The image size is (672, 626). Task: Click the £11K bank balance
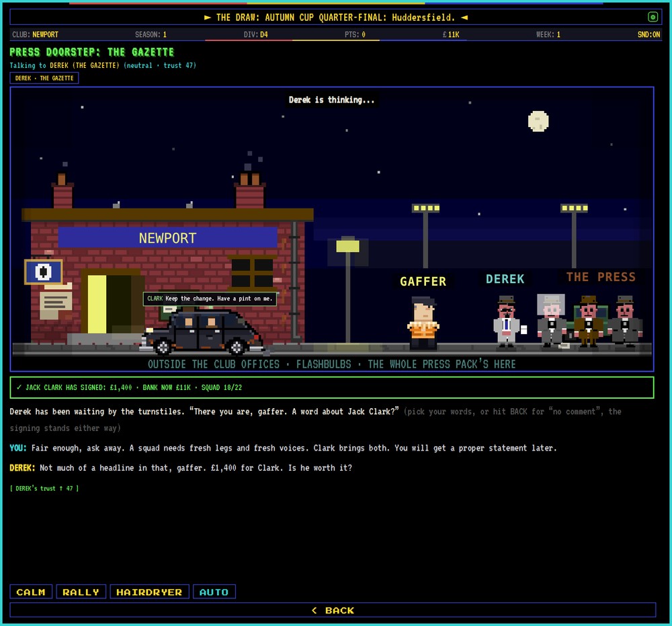coord(451,35)
